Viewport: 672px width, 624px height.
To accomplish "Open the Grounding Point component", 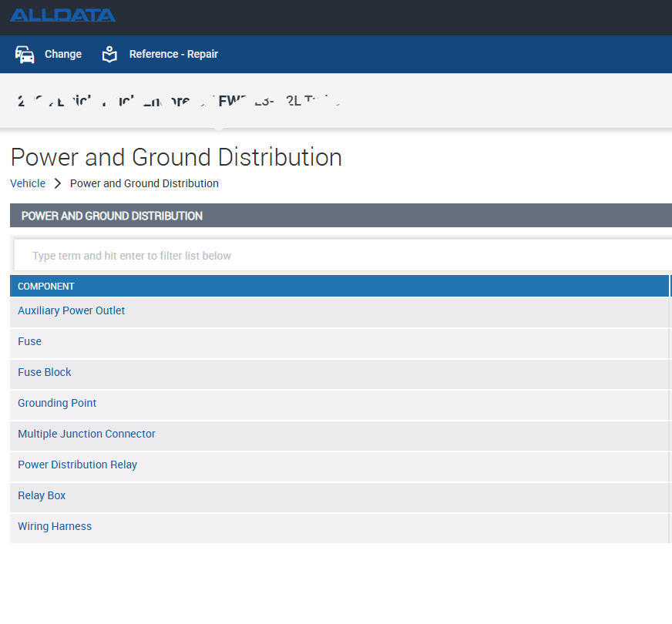I will [57, 404].
